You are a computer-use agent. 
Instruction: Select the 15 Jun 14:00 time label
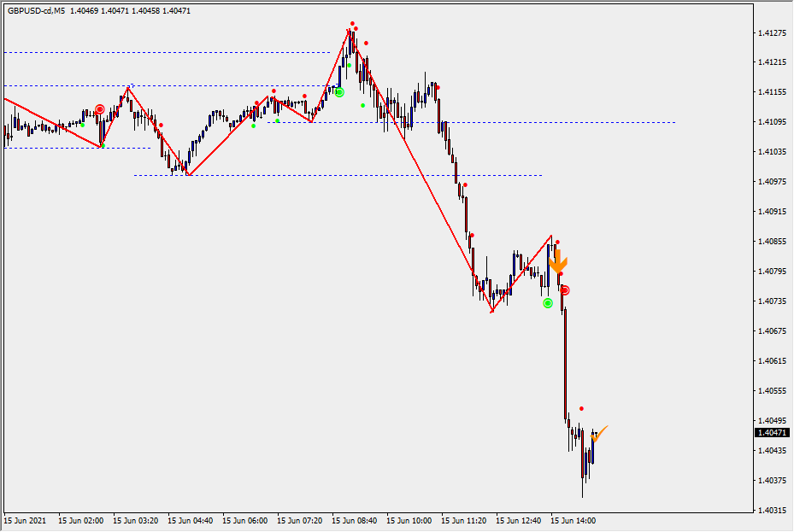tap(573, 520)
